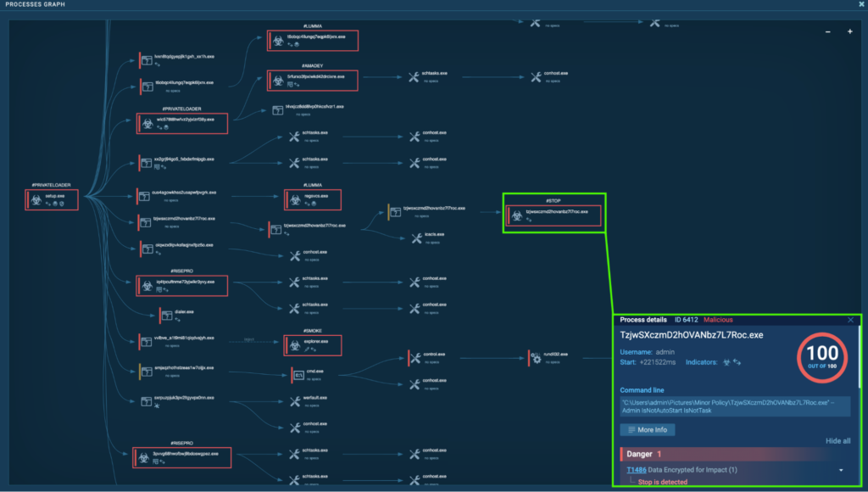Click the command line text field
868x492 pixels.
(734, 405)
